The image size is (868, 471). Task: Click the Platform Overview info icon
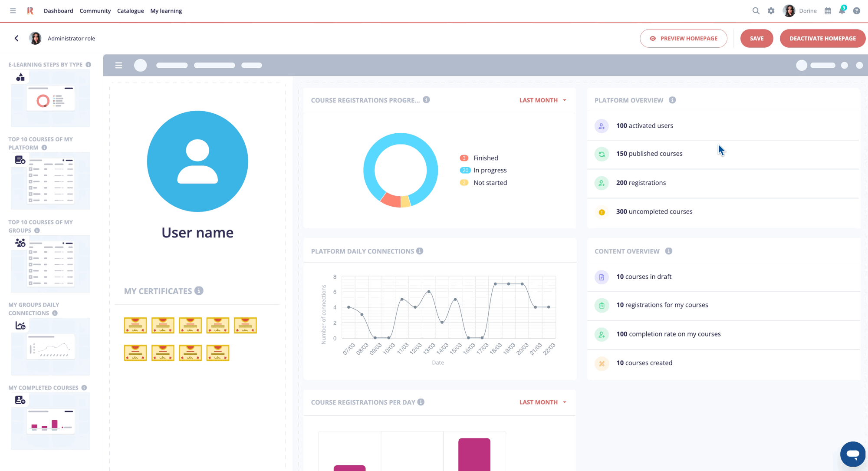(672, 100)
